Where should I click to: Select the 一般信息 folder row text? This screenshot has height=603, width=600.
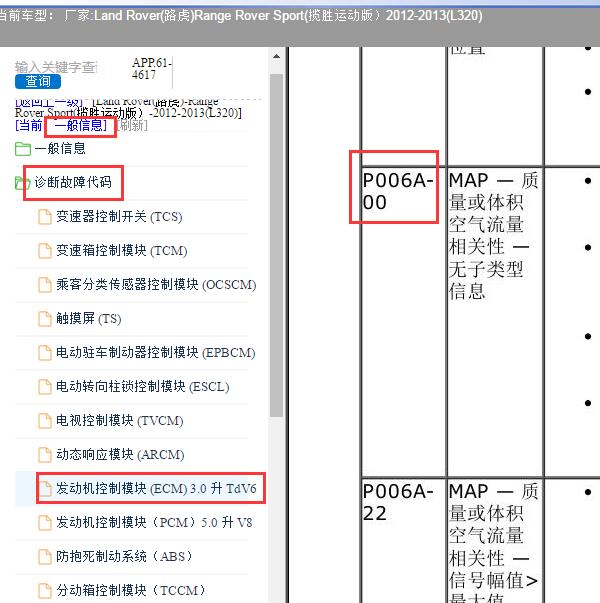pyautogui.click(x=60, y=148)
